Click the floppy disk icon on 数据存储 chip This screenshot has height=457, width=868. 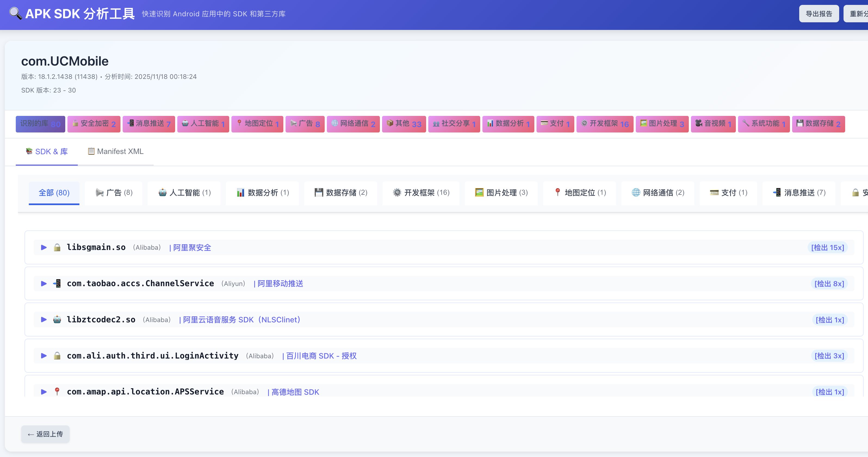[x=800, y=124]
